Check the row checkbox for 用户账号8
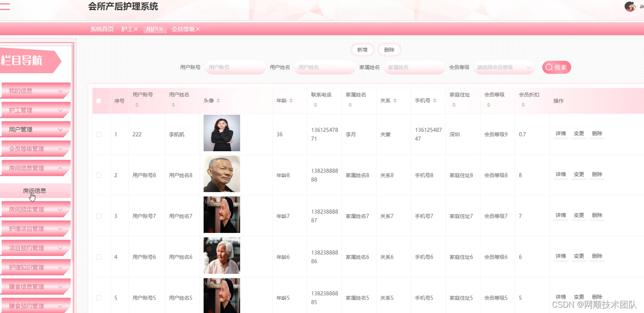 coord(99,175)
